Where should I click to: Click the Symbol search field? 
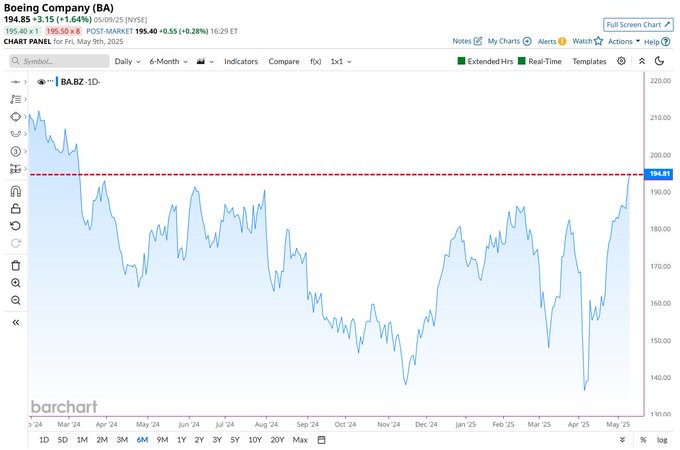[x=59, y=61]
